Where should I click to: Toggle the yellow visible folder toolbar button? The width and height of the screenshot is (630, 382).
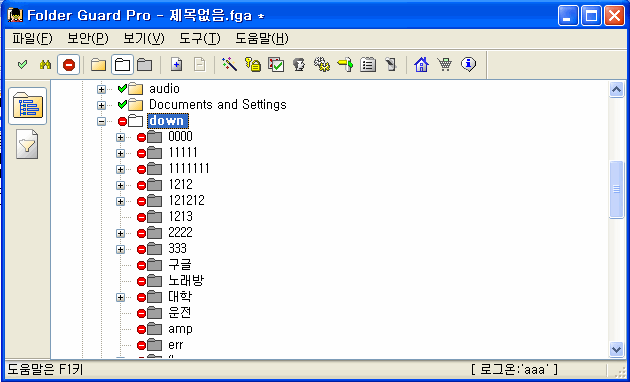[98, 65]
